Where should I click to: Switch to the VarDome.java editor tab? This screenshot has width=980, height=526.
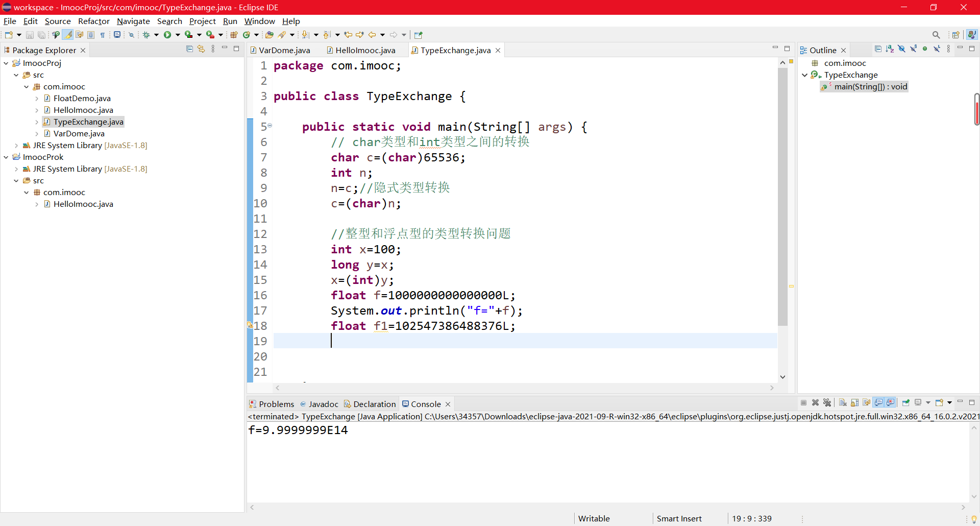[281, 50]
